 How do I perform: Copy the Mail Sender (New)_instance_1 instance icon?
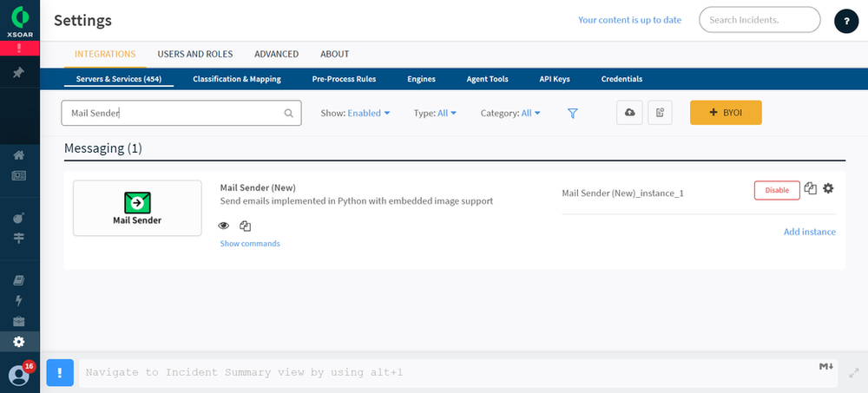[x=811, y=188]
